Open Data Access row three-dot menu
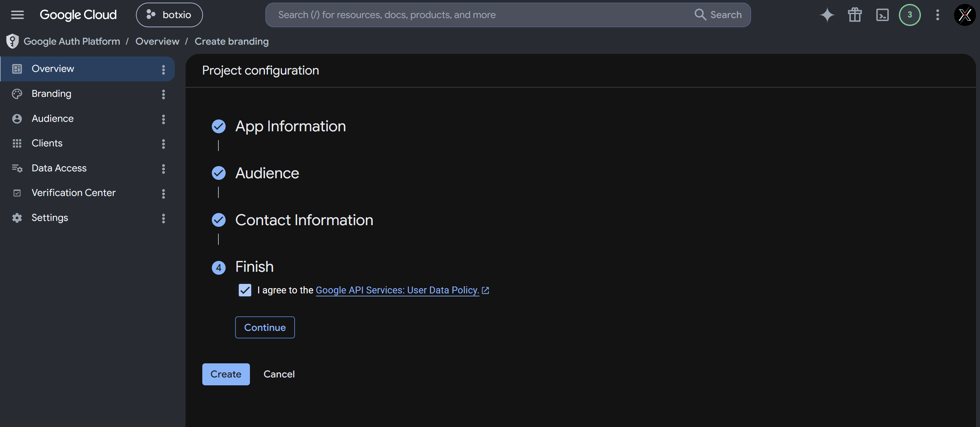 [x=164, y=169]
